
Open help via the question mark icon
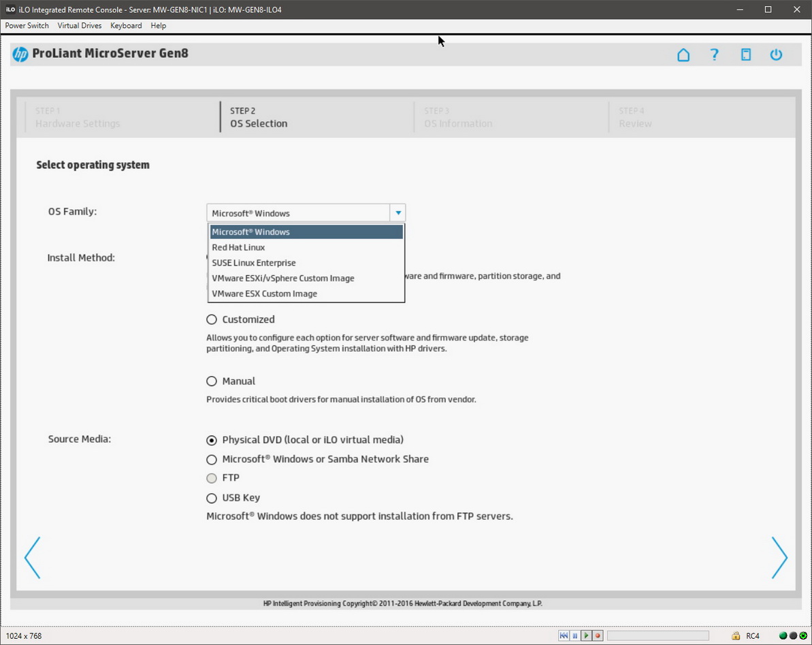(715, 54)
